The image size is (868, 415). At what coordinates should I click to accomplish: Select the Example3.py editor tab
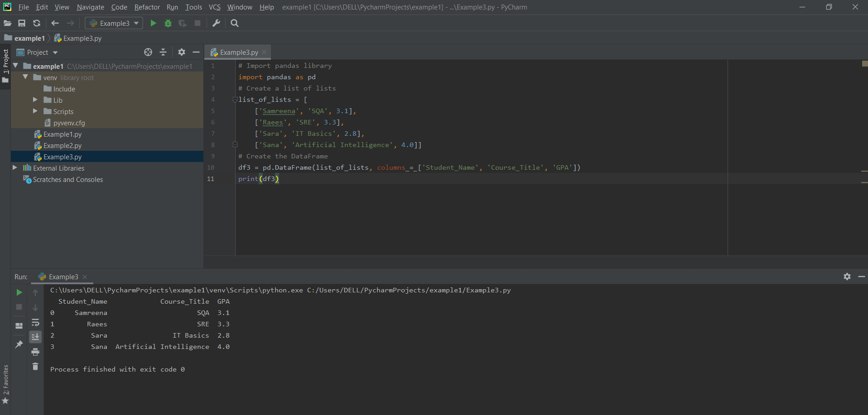pos(239,52)
